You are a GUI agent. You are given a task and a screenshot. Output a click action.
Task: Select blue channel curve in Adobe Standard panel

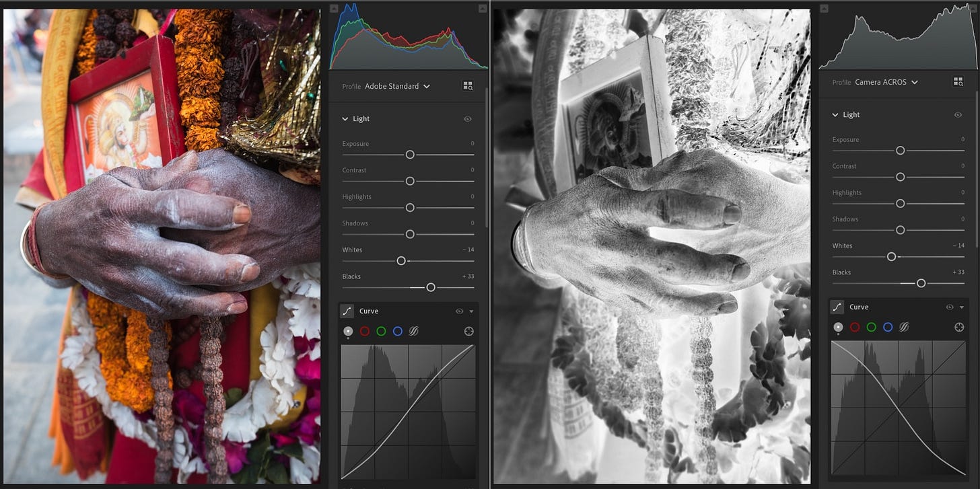(397, 331)
